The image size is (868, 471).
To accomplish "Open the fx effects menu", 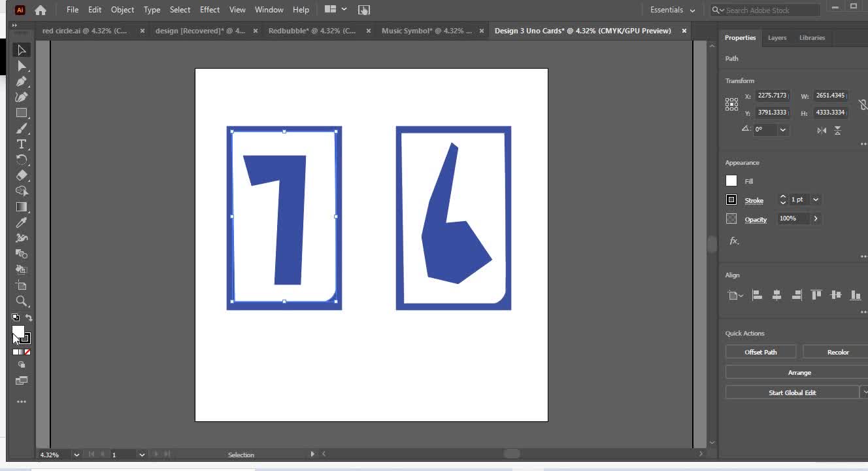I will click(734, 241).
